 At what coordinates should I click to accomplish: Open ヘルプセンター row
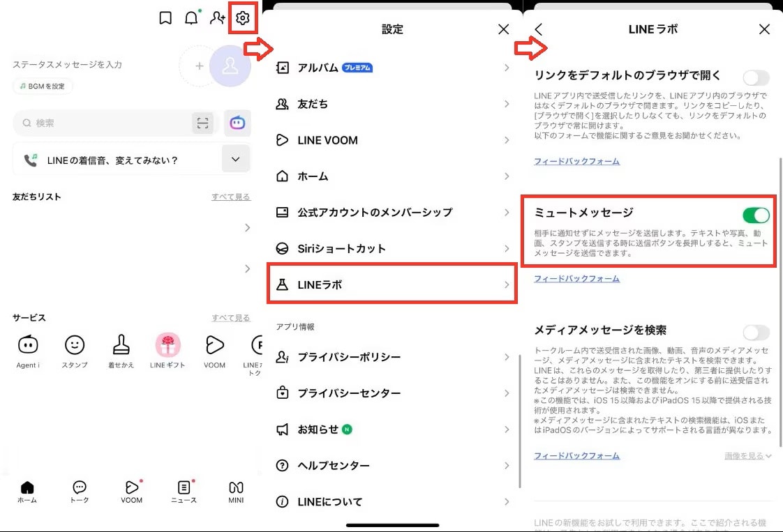[392, 466]
